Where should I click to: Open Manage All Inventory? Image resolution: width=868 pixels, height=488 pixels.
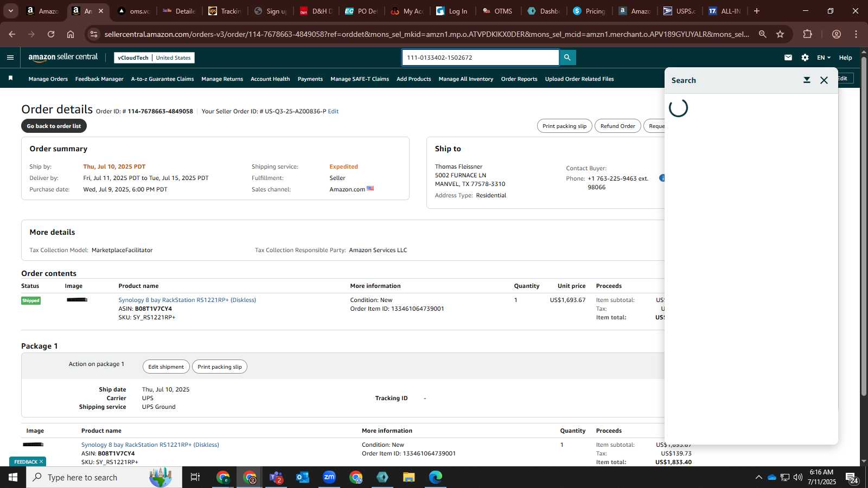pyautogui.click(x=466, y=79)
